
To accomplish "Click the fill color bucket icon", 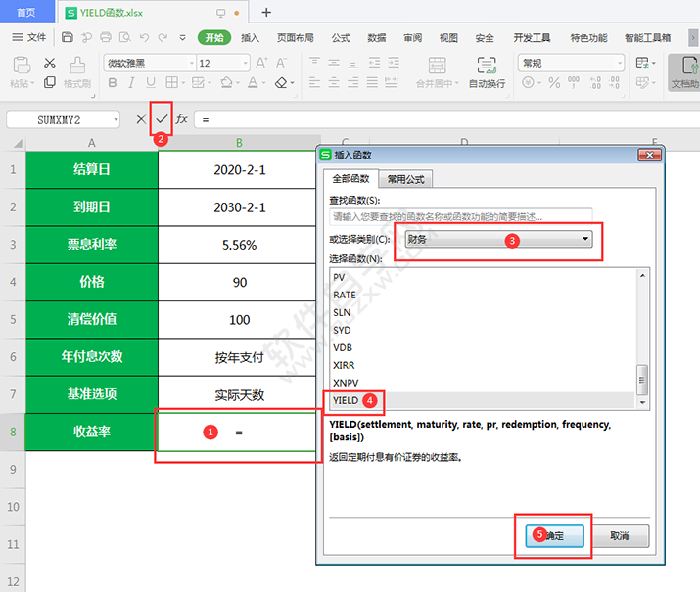I will coord(227,82).
